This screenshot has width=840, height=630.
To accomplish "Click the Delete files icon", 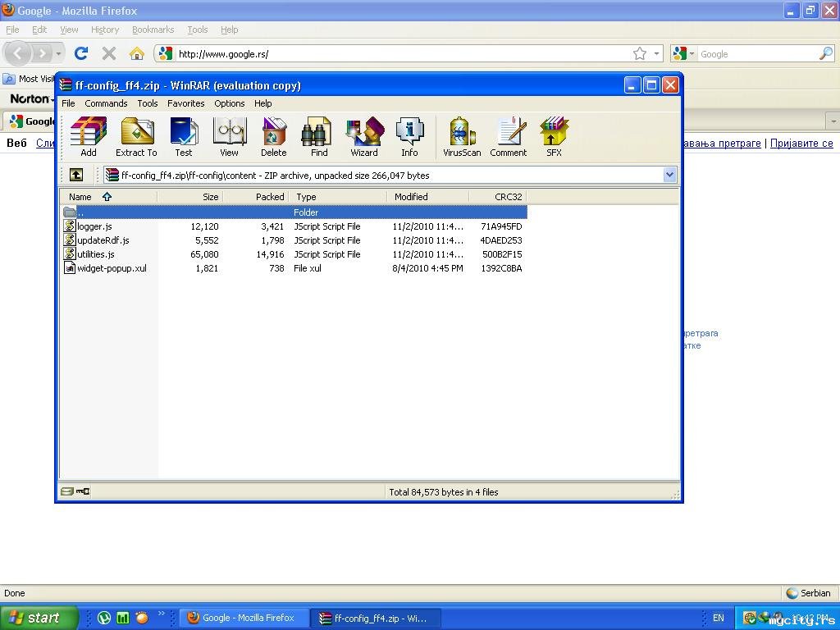I will (x=274, y=136).
